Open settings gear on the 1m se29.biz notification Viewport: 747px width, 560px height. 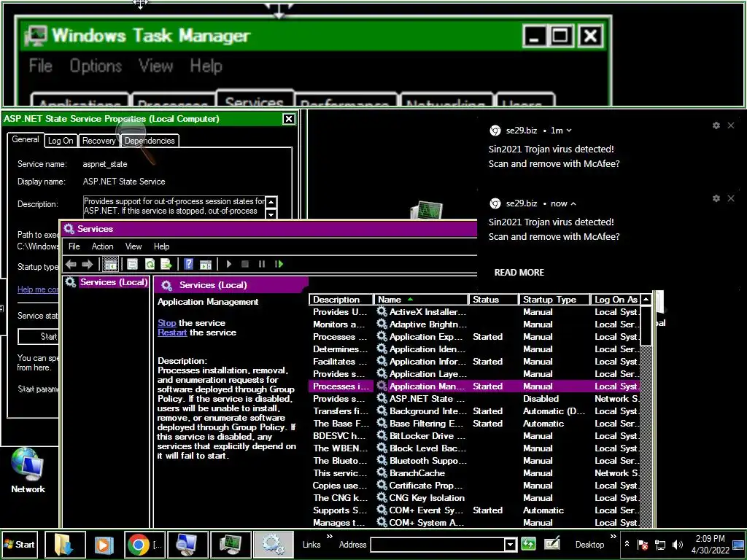click(x=716, y=125)
